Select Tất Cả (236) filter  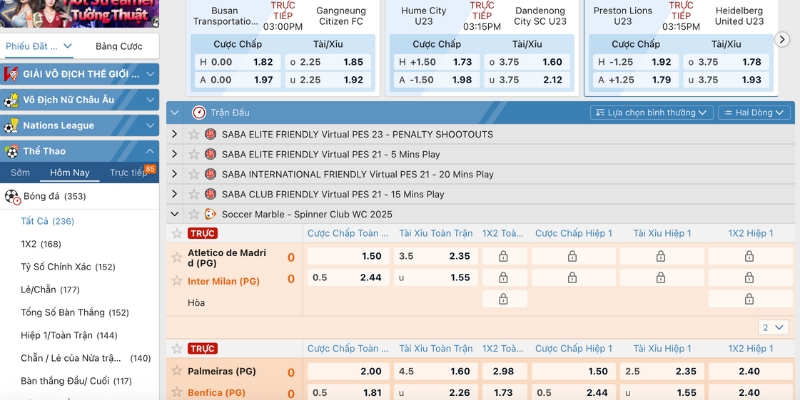(47, 221)
